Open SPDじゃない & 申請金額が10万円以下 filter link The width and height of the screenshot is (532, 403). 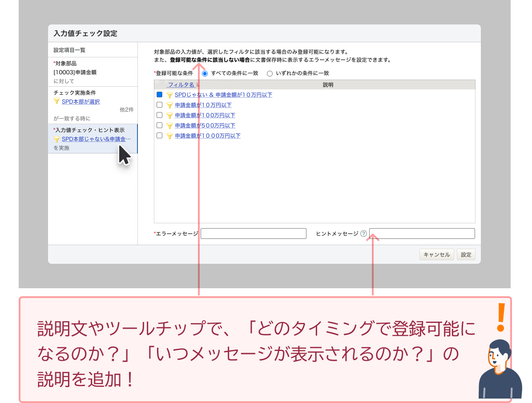(223, 95)
